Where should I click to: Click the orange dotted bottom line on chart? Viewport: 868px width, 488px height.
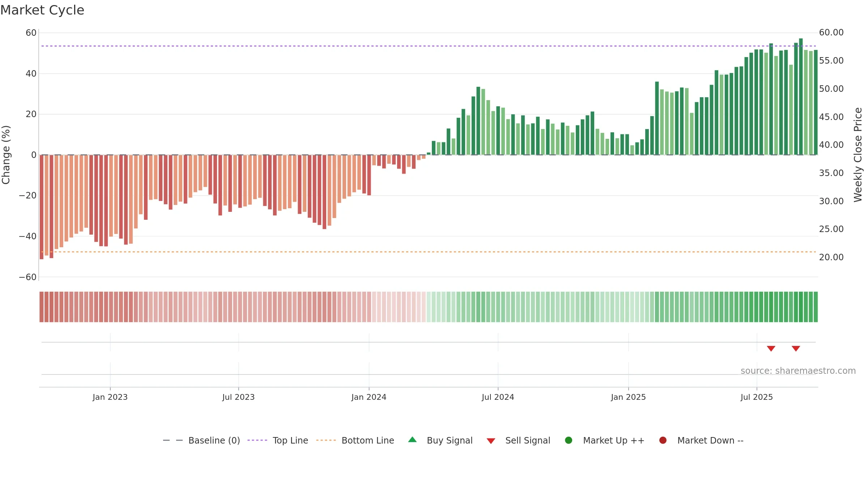click(x=429, y=252)
